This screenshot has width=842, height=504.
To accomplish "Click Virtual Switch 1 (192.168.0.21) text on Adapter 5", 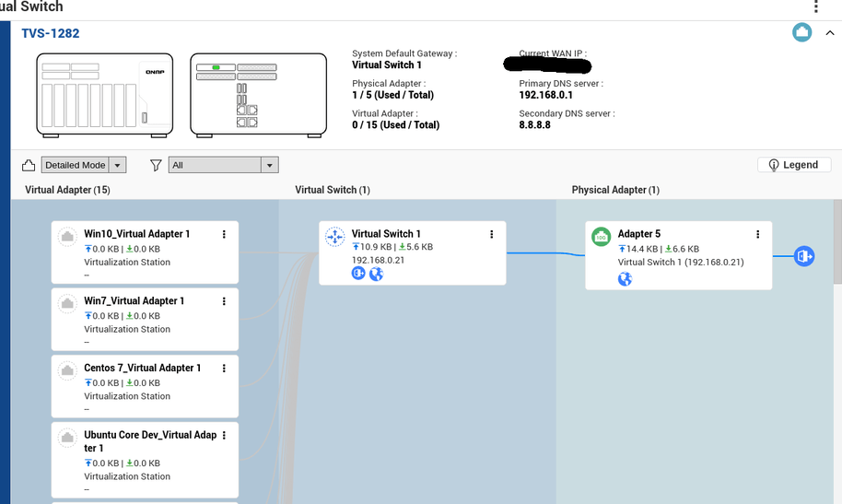I will point(681,263).
